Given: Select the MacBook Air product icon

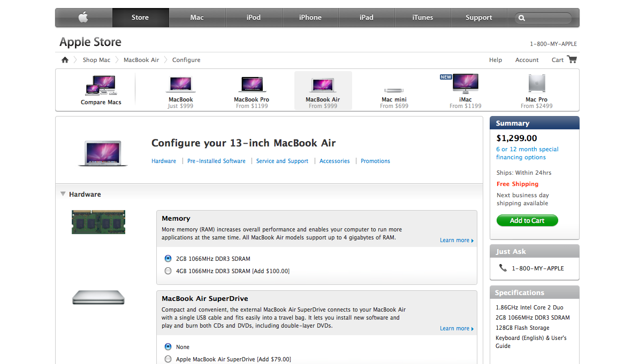Looking at the screenshot, I should [x=323, y=84].
